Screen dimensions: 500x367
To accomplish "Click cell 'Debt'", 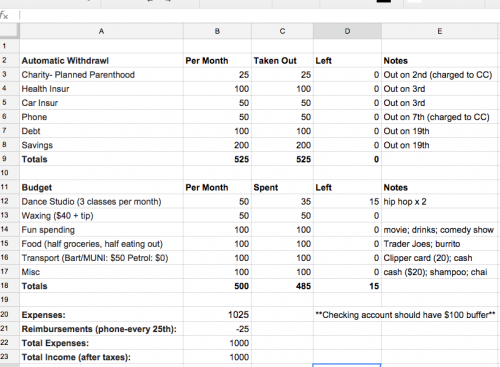I will point(101,131).
